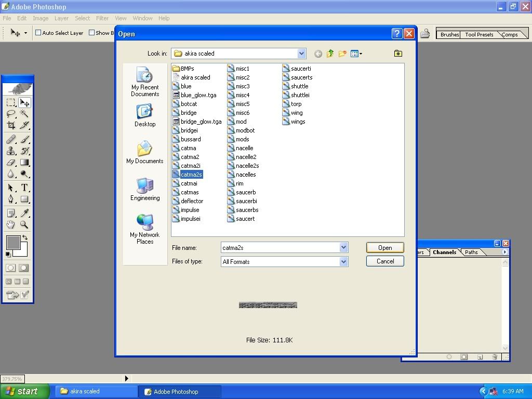Click Up One Level folder icon

click(330, 54)
